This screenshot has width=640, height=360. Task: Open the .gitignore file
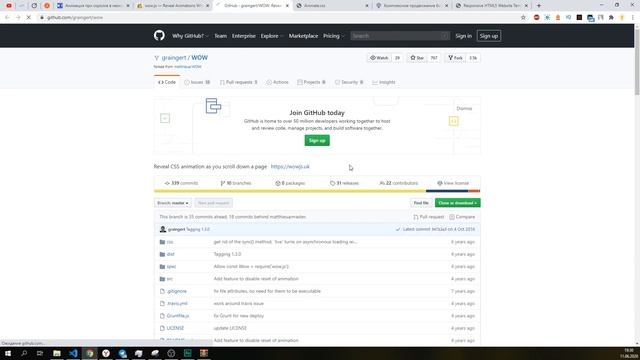point(177,291)
